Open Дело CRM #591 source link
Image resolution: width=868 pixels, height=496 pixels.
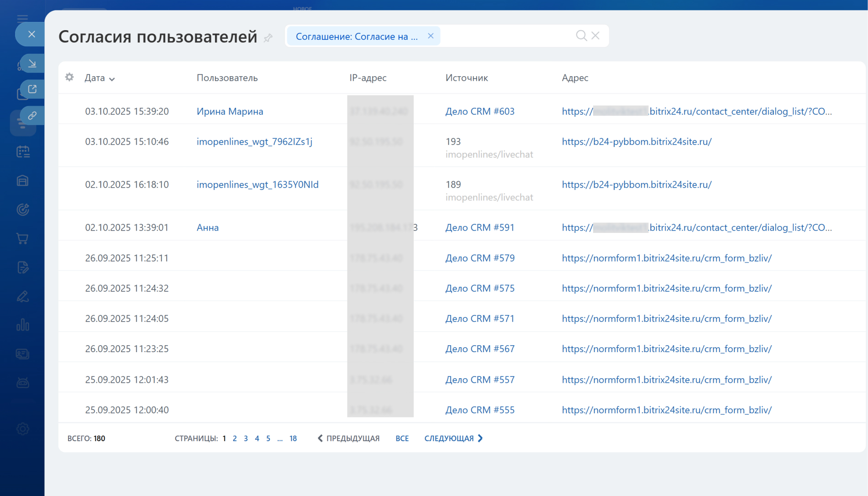click(x=479, y=227)
